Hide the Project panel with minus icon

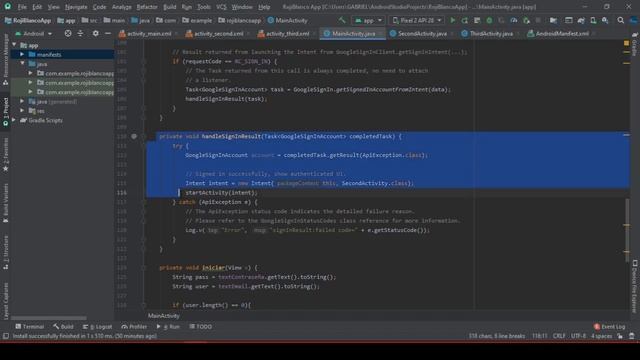pos(108,33)
